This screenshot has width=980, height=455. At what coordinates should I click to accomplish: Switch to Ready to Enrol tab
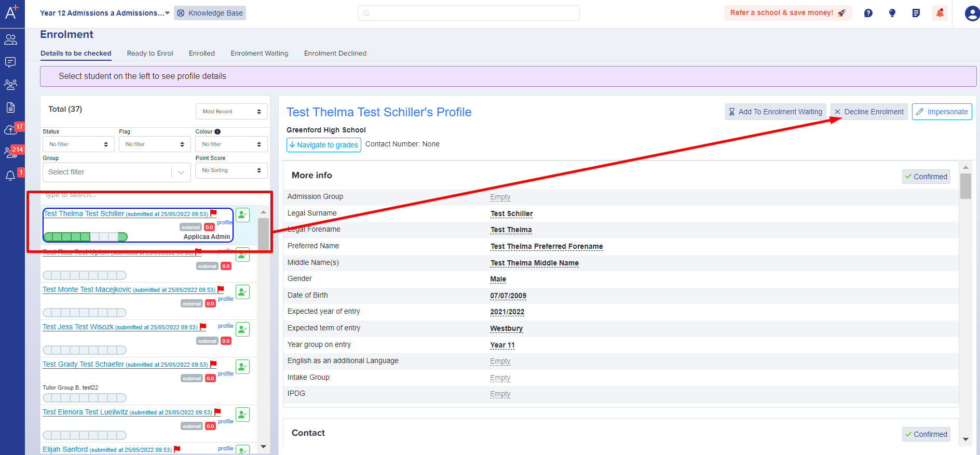coord(150,53)
